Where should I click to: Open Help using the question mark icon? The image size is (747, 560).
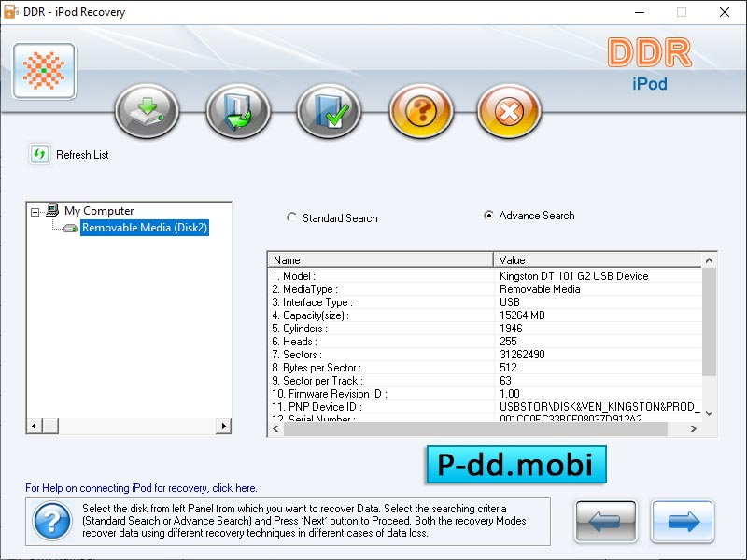(420, 110)
